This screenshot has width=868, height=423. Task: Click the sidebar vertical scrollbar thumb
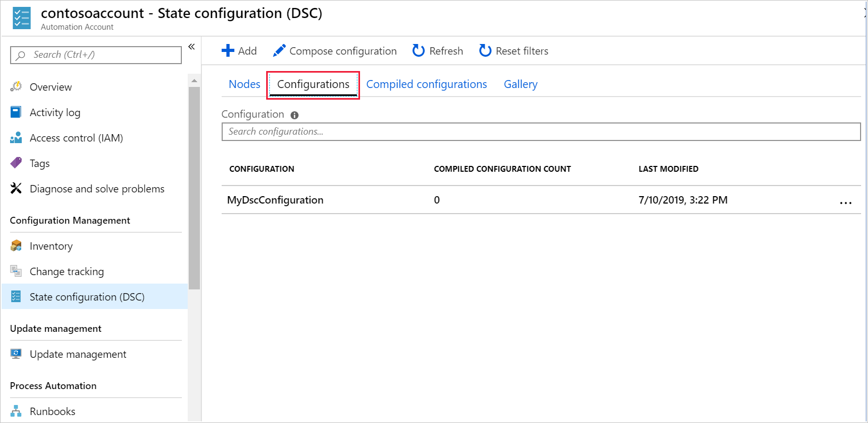pyautogui.click(x=194, y=188)
